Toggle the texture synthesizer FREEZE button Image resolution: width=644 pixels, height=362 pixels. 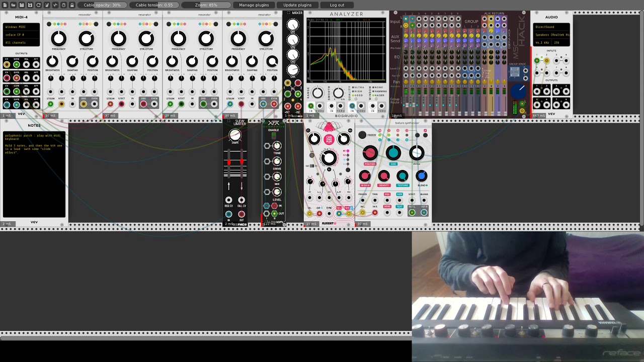click(362, 135)
